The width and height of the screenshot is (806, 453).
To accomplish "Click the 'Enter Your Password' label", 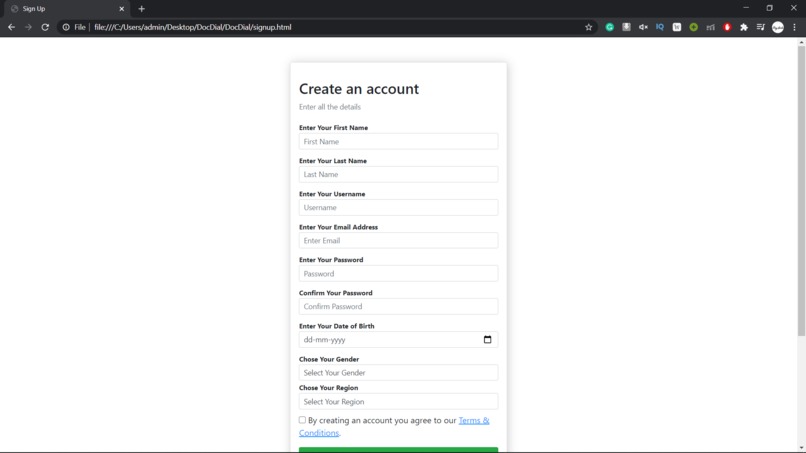I will [x=331, y=260].
